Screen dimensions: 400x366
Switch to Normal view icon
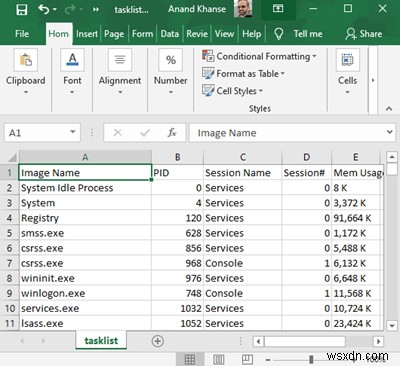190,359
